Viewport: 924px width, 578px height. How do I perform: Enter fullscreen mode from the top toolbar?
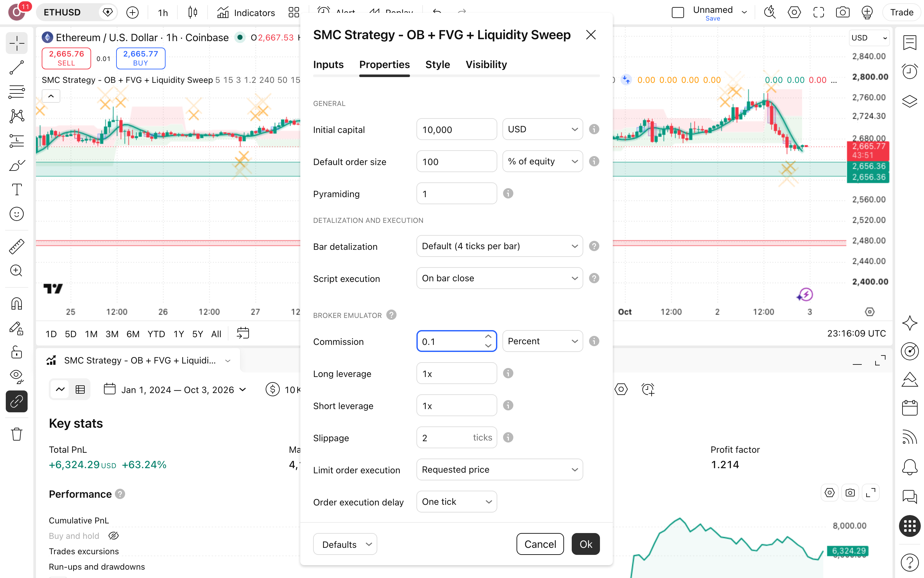coord(819,13)
